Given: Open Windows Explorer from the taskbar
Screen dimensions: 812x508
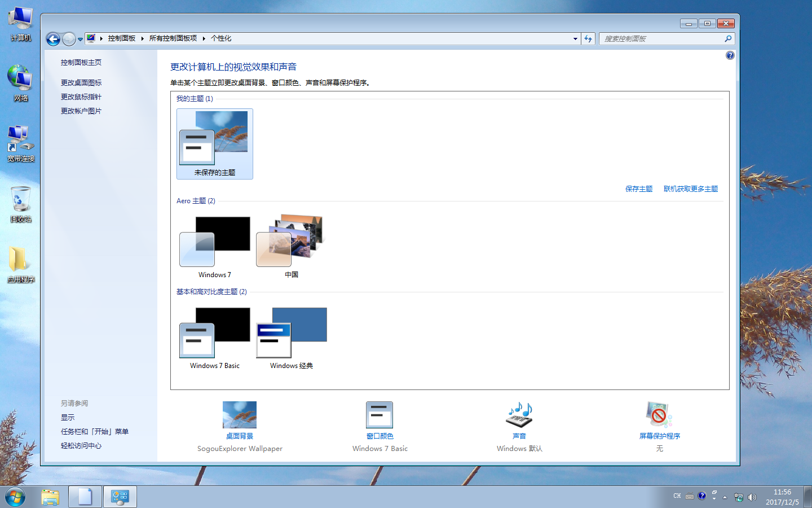Looking at the screenshot, I should tap(51, 497).
